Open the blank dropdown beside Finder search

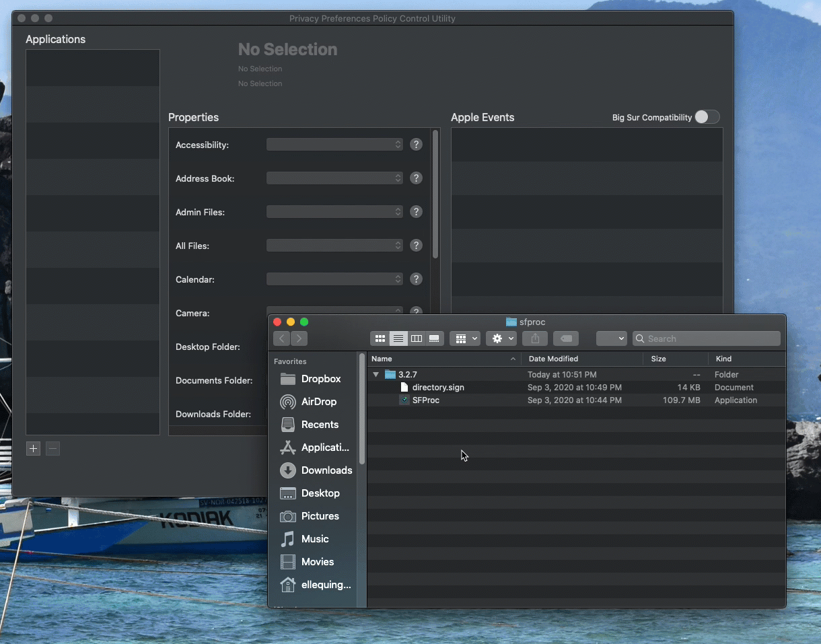coord(612,338)
